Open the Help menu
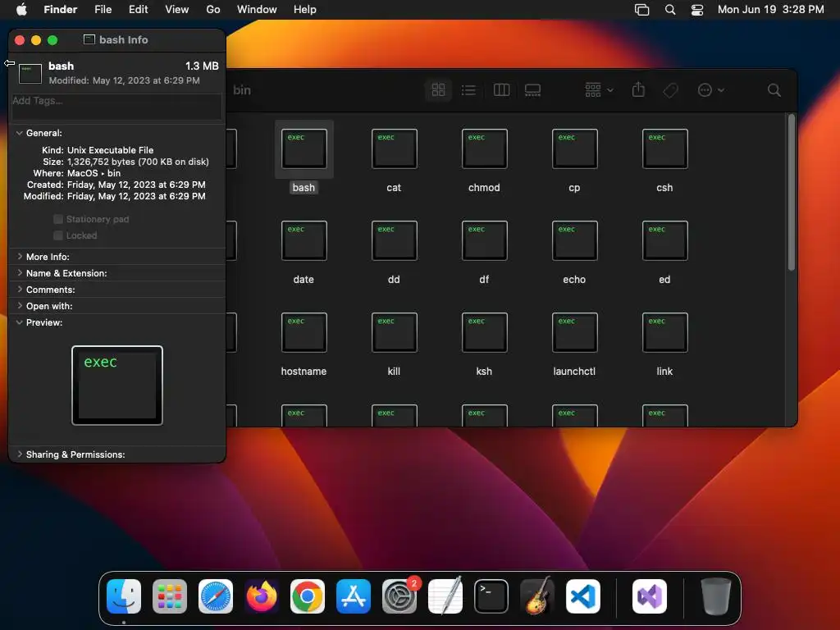 point(305,10)
